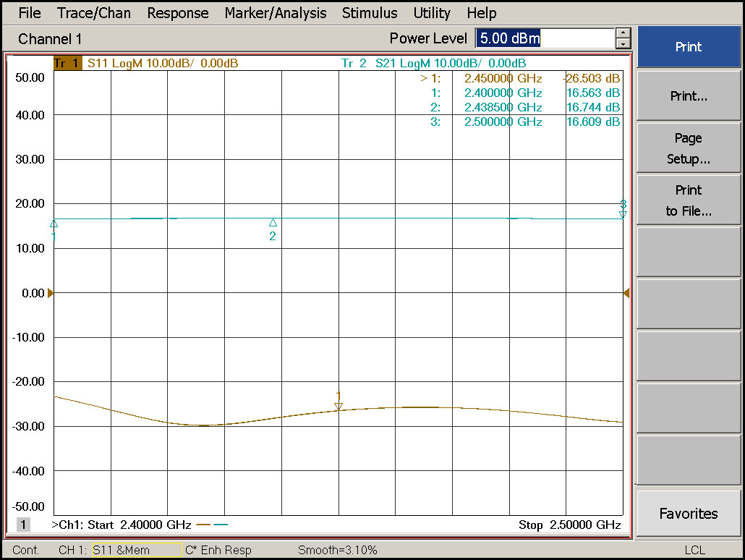Open the Marker/Analysis menu
745x560 pixels.
276,13
